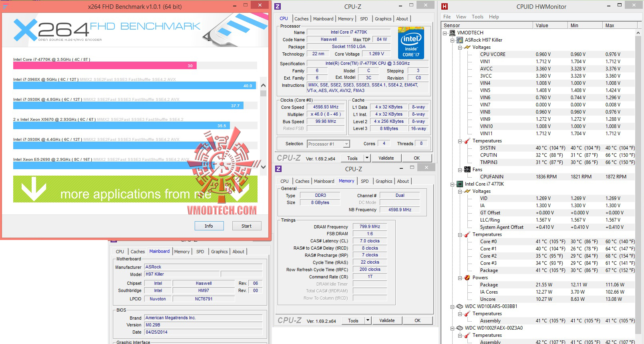Click the fan icon beside Fans
Screen dimensions: 644x344
point(467,170)
